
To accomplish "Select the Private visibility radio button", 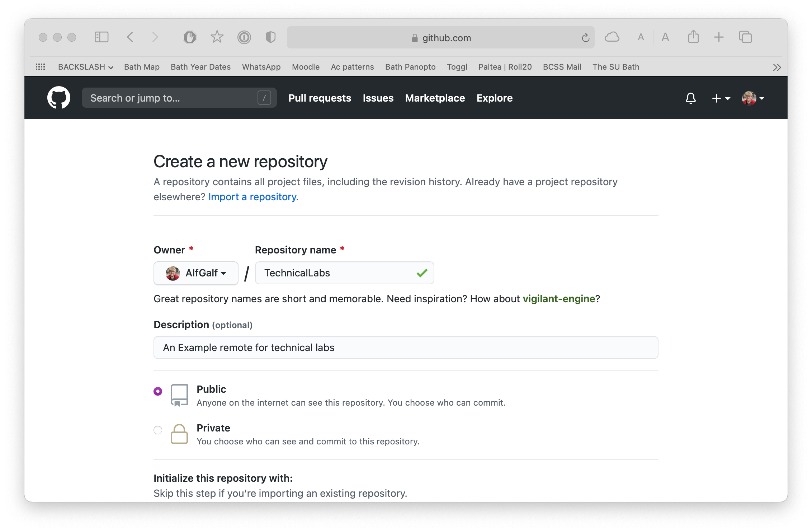I will click(x=158, y=430).
